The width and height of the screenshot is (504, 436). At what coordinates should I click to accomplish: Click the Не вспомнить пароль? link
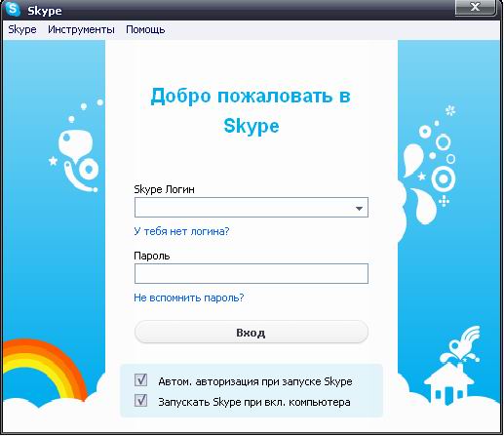[x=189, y=297]
